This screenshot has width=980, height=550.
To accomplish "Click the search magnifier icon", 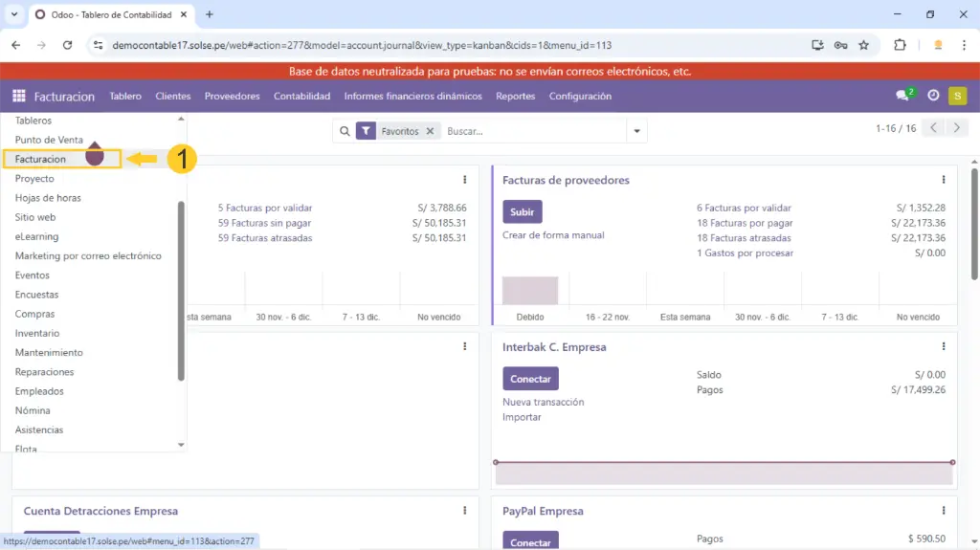I will pos(344,131).
